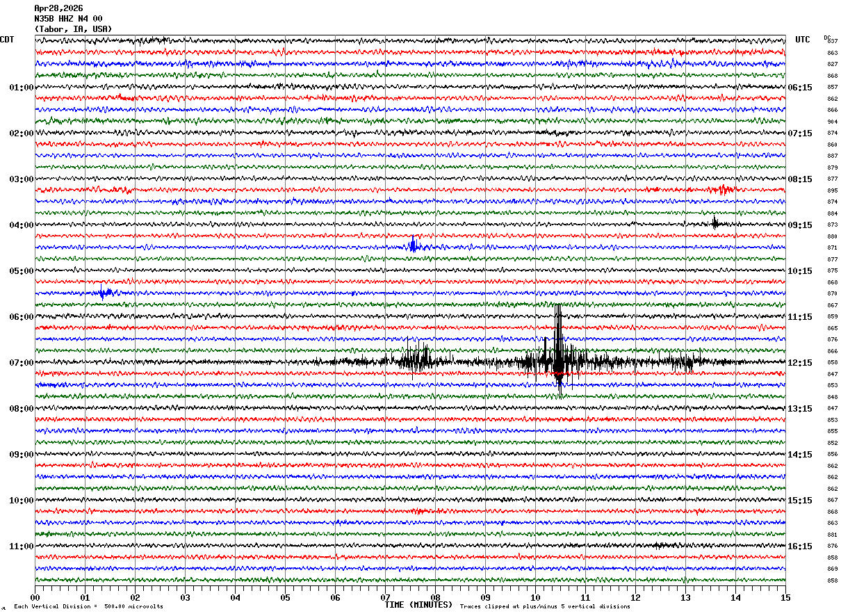Click the 16:15 UTC time label
This screenshot has height=616, width=841.
pyautogui.click(x=801, y=546)
